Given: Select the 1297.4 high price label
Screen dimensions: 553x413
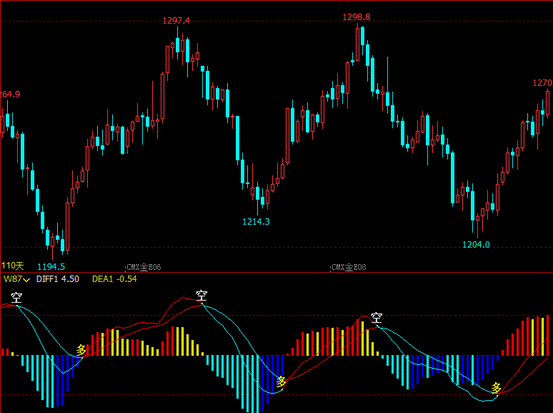Looking at the screenshot, I should coord(176,21).
